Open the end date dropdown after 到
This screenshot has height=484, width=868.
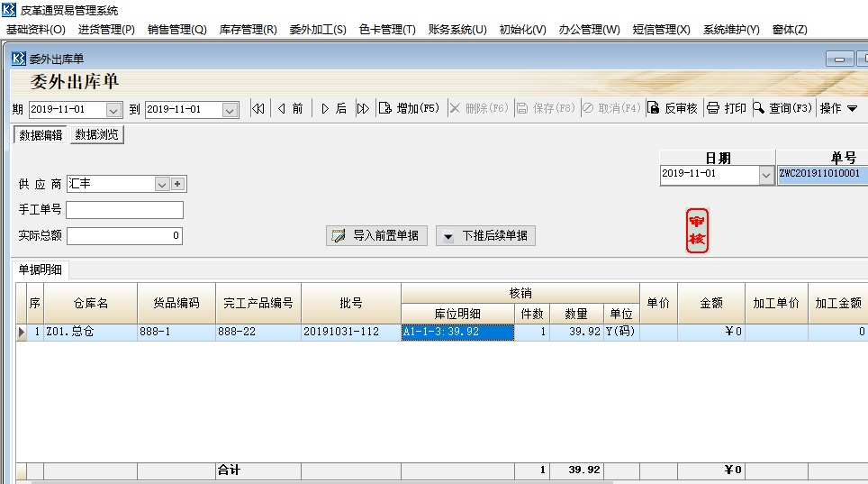[x=230, y=110]
